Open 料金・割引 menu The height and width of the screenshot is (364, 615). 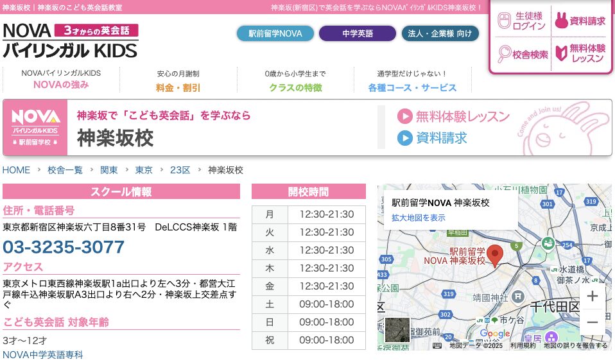click(178, 80)
